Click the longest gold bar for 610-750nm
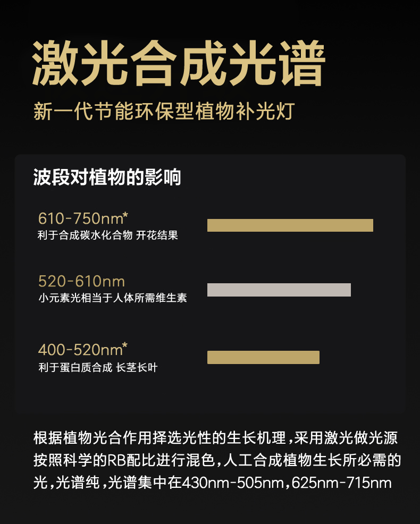Image resolution: width=420 pixels, height=524 pixels. click(290, 225)
